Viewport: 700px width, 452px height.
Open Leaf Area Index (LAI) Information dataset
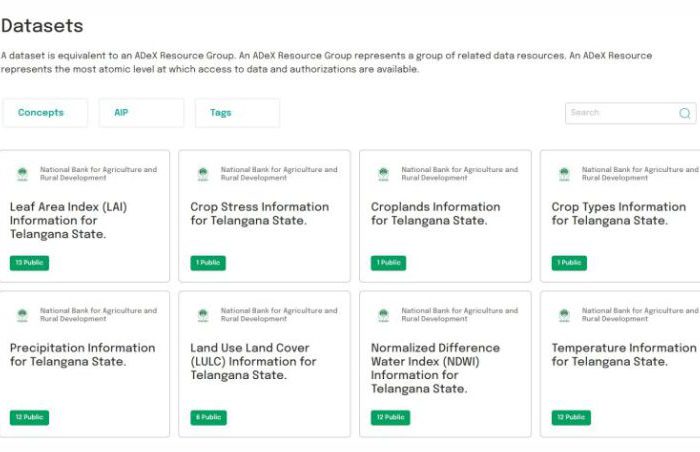click(68, 220)
